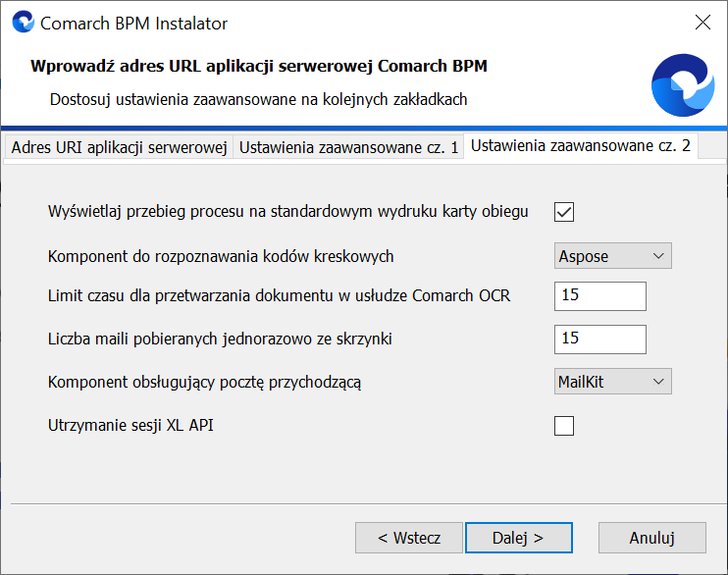Click the Liczba maili pobieranych jednorazowo label
Screen dimensions: 728x575
[220, 340]
